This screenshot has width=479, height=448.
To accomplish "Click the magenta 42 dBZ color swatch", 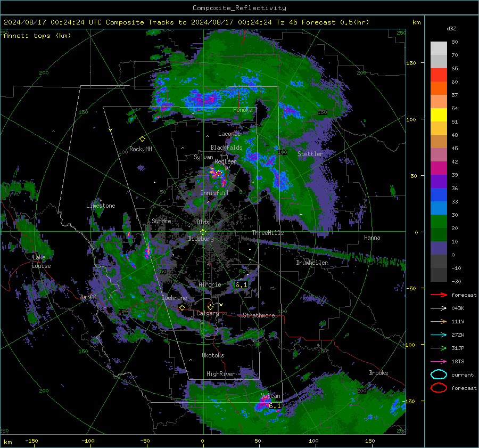I will [x=439, y=168].
